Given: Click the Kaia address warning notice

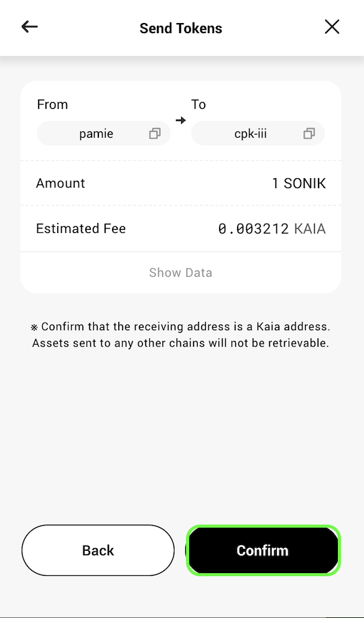Looking at the screenshot, I should pyautogui.click(x=180, y=335).
